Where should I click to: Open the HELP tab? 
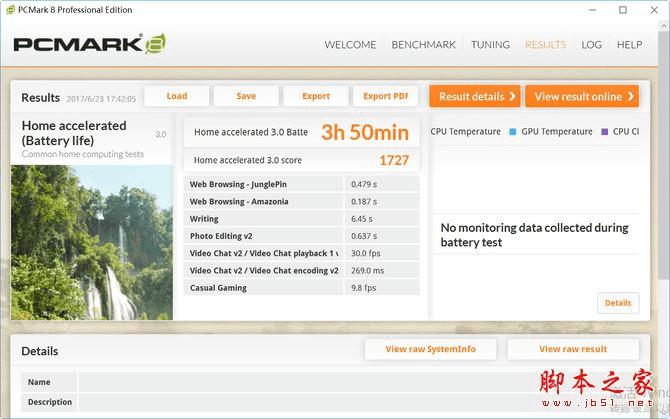(629, 45)
